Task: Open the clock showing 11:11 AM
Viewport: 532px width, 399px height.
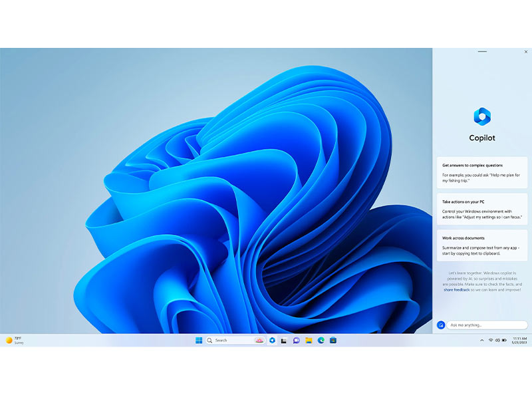Action: (519, 340)
